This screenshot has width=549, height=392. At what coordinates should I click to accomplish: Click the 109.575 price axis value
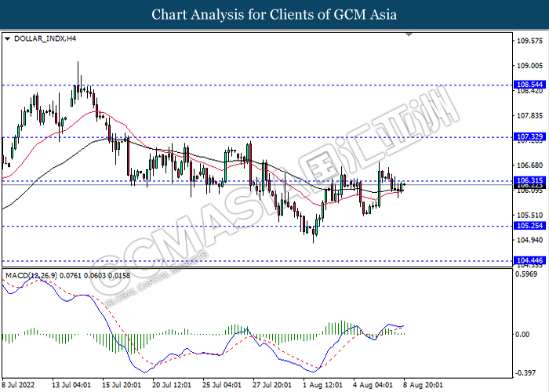pyautogui.click(x=529, y=41)
